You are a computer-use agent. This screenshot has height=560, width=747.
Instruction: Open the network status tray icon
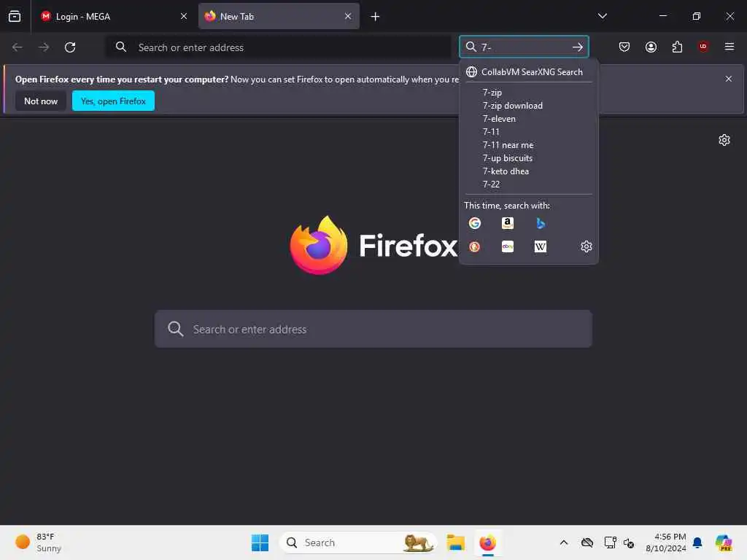click(x=610, y=542)
